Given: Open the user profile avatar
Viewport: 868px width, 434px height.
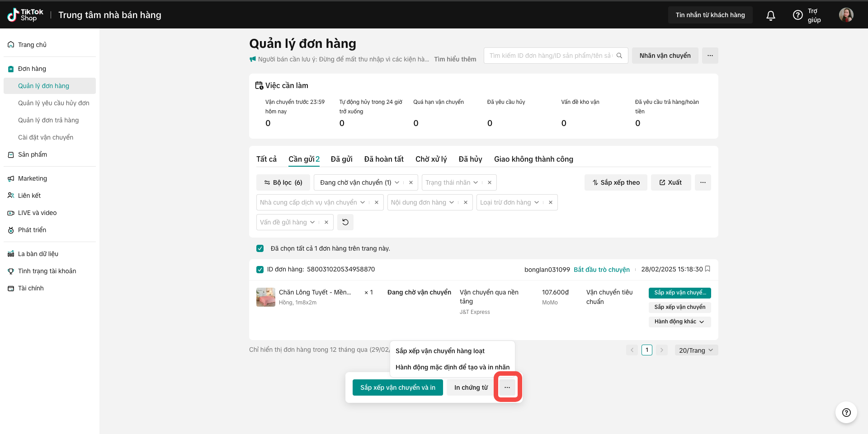Looking at the screenshot, I should (846, 15).
